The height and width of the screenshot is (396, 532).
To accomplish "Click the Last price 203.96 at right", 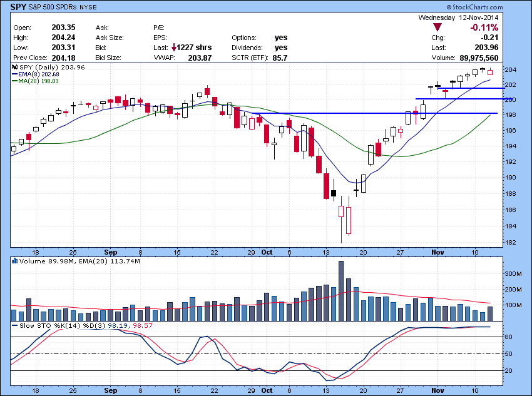I will 486,48.
